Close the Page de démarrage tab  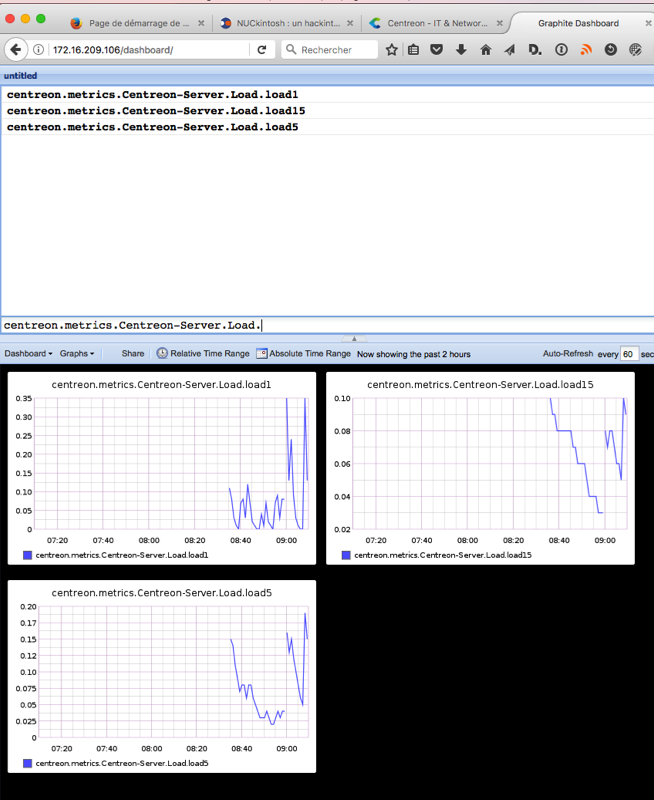click(x=201, y=23)
